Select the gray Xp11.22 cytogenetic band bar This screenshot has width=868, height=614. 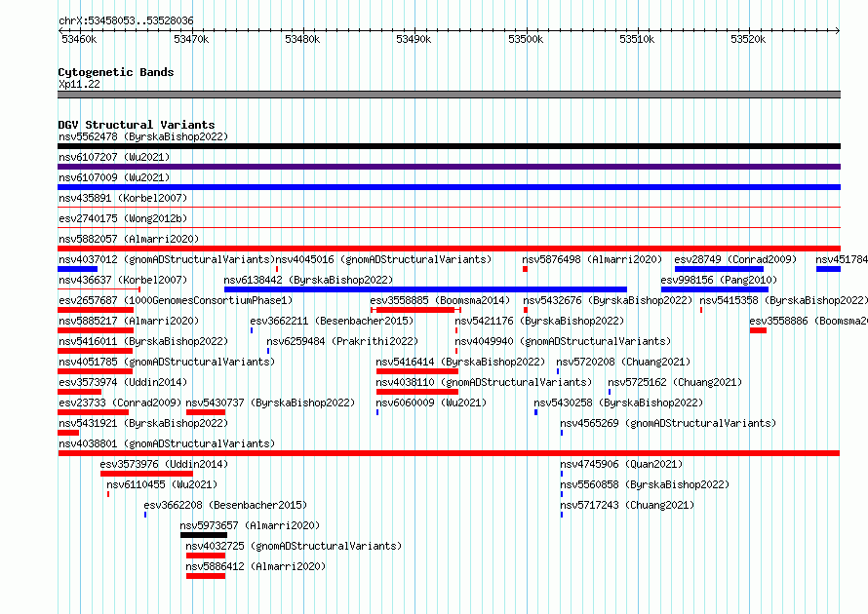(x=449, y=95)
